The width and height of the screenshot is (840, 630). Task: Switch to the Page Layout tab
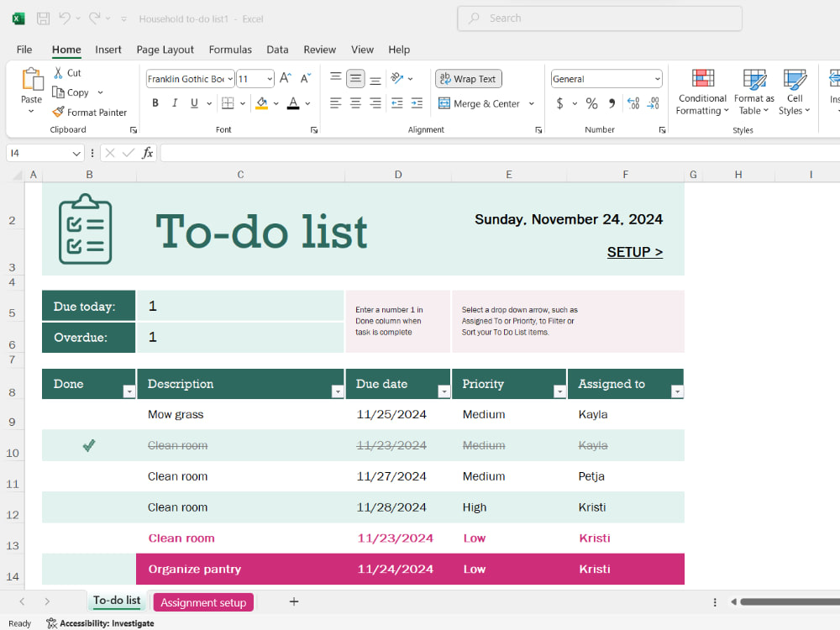tap(165, 50)
